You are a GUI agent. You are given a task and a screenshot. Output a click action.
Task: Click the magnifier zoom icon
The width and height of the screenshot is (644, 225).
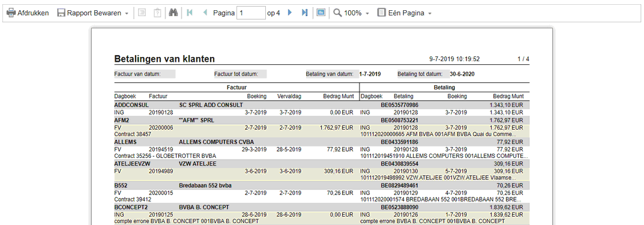click(x=338, y=13)
